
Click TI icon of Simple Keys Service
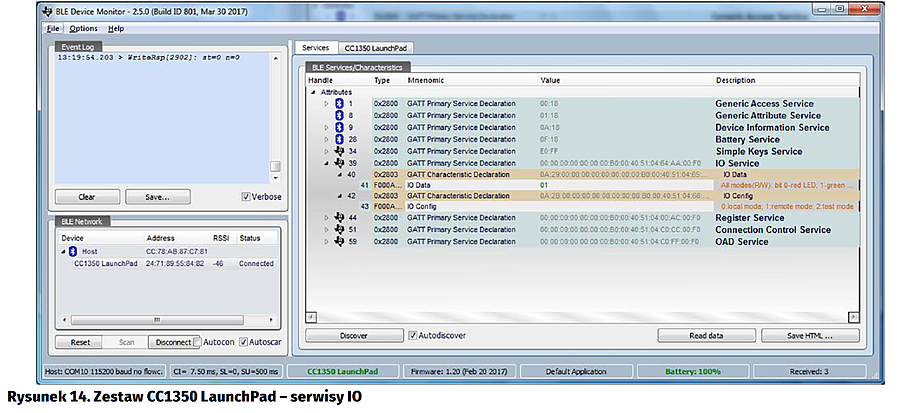point(338,152)
